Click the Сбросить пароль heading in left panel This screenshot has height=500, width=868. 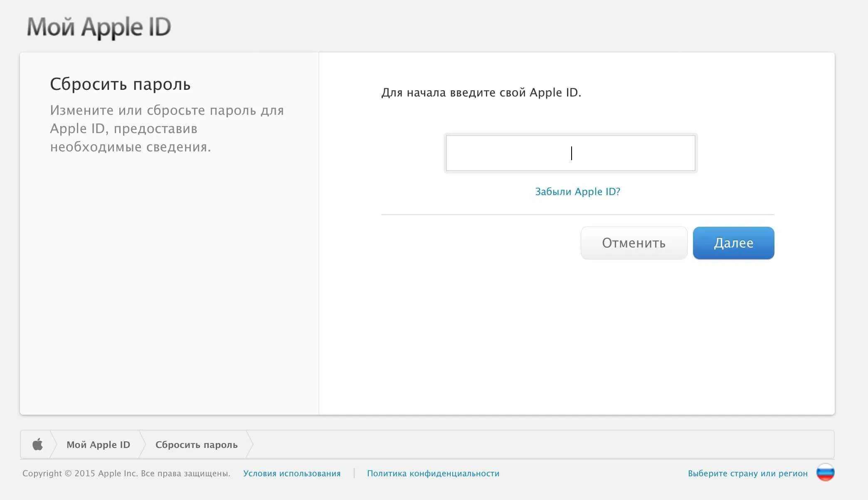tap(120, 84)
